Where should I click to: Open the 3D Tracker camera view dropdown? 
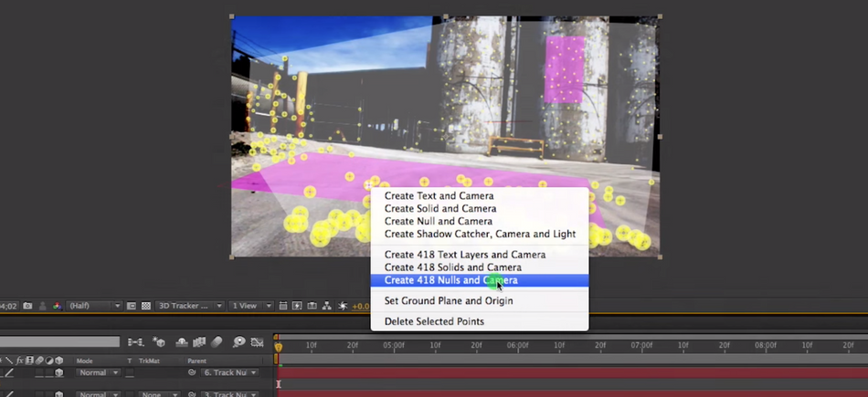point(189,306)
